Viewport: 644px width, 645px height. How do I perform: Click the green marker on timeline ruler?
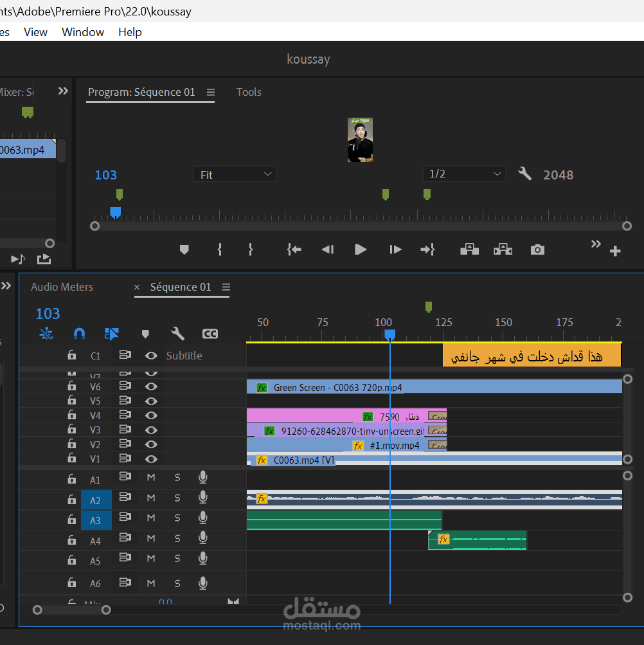pos(429,307)
